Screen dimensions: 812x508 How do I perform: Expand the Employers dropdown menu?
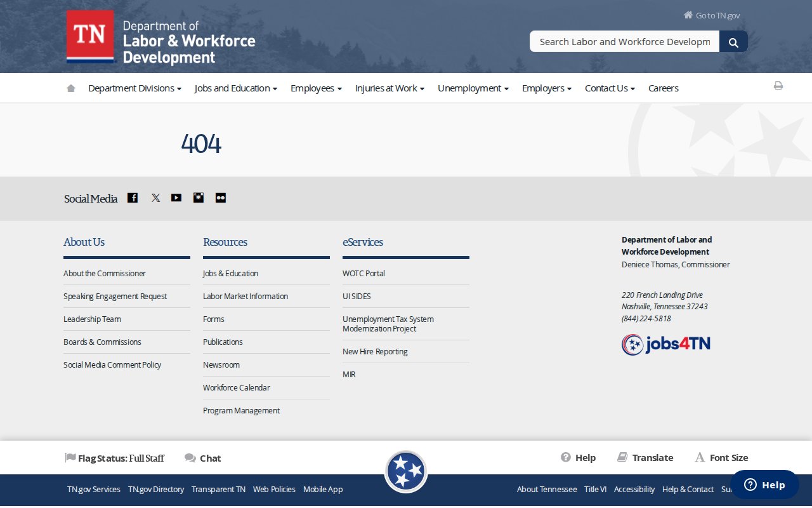coord(546,88)
